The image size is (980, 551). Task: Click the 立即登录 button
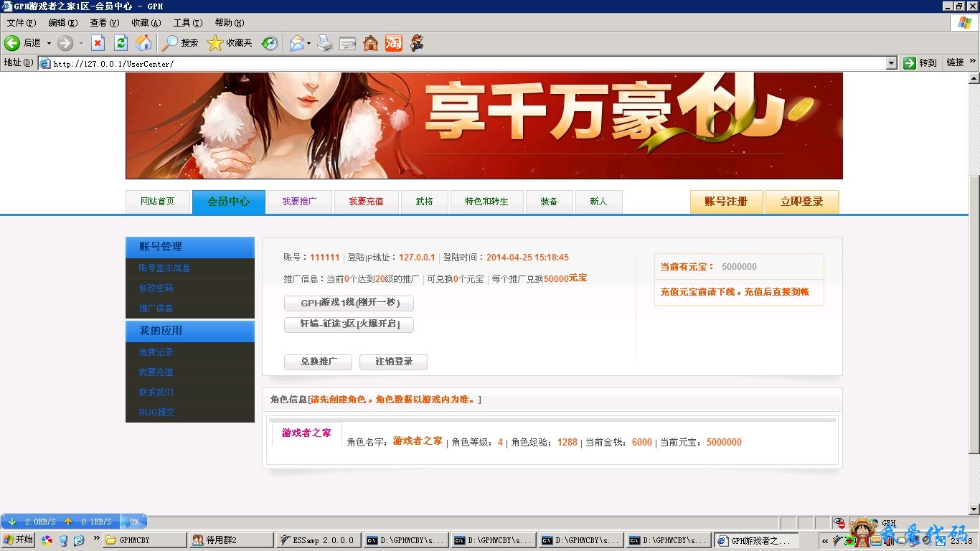802,202
